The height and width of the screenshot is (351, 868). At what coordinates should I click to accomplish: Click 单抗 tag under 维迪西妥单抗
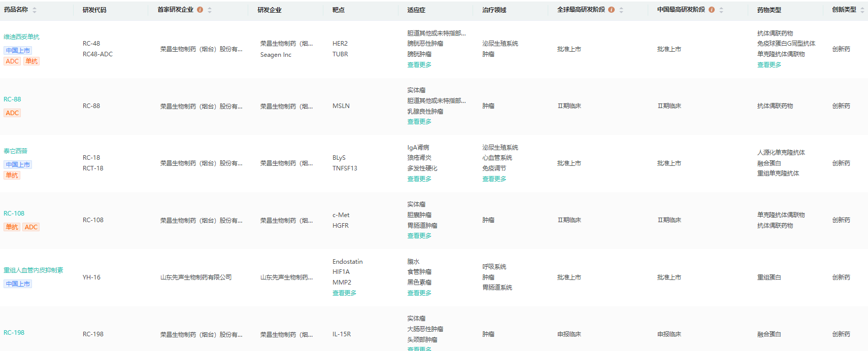pyautogui.click(x=31, y=61)
